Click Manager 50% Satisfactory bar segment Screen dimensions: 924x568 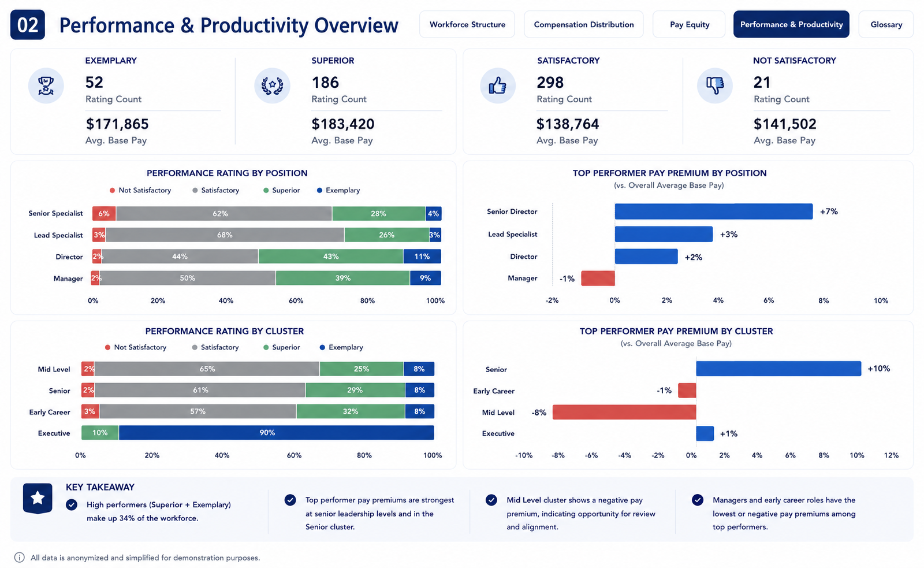188,278
